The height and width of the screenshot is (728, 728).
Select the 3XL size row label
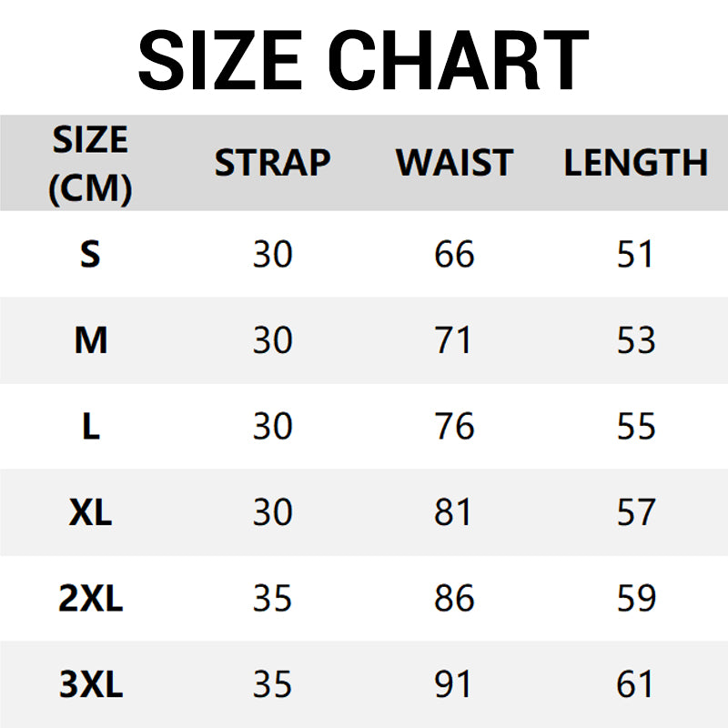(x=90, y=683)
